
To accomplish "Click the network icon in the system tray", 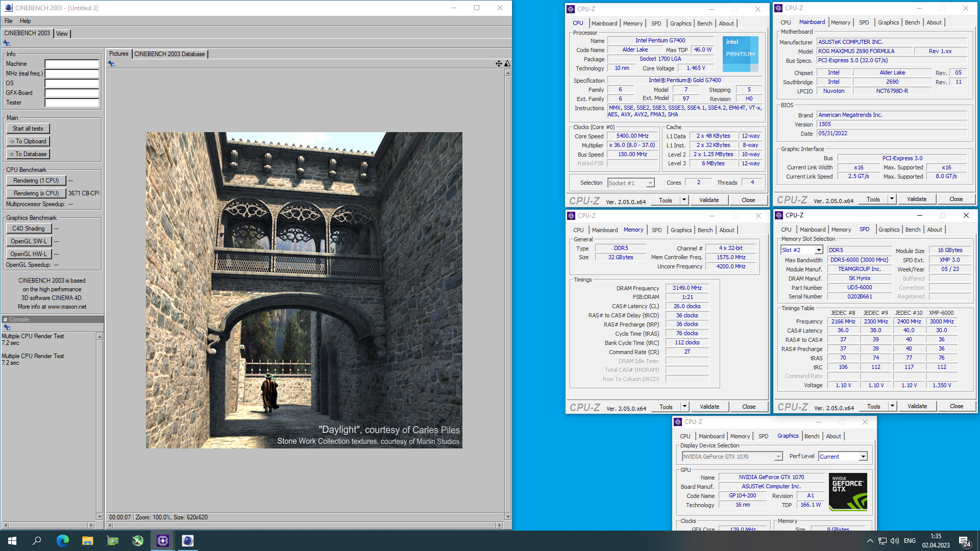I will (x=882, y=541).
